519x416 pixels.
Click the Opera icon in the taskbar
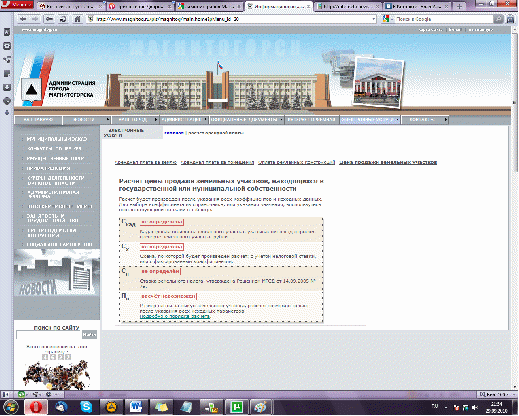[36, 407]
